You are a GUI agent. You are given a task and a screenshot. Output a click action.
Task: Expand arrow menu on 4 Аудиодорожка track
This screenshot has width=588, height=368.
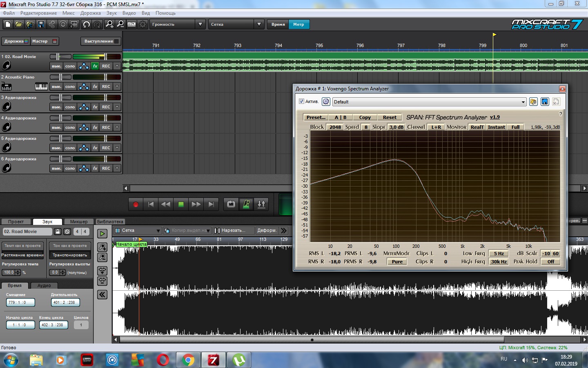click(117, 127)
